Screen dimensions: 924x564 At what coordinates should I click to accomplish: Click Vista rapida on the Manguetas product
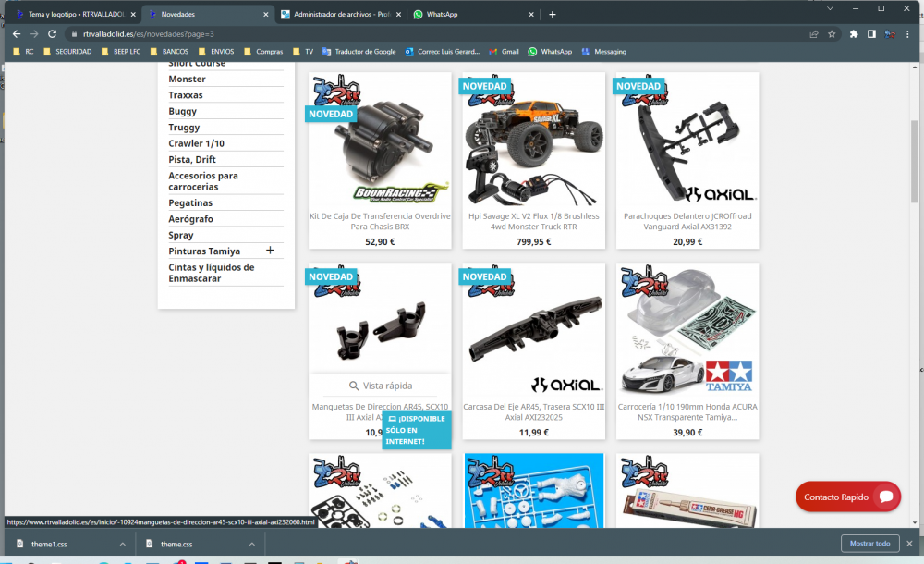[x=379, y=386]
